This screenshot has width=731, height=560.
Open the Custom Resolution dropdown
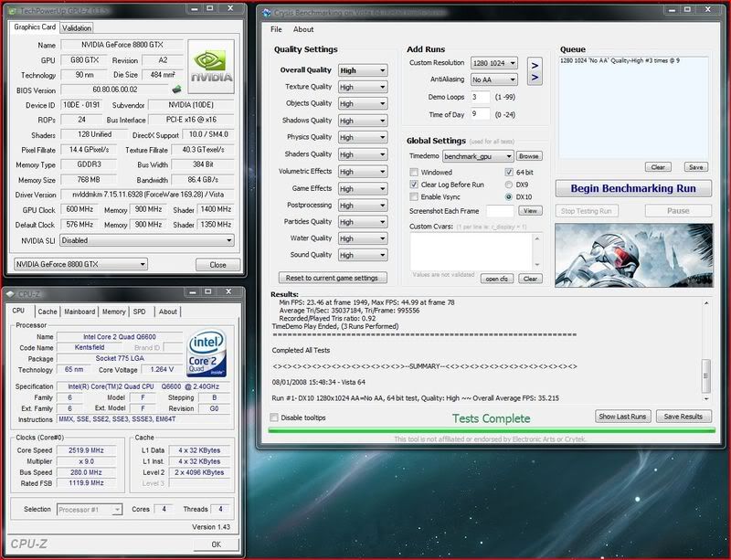(x=494, y=63)
